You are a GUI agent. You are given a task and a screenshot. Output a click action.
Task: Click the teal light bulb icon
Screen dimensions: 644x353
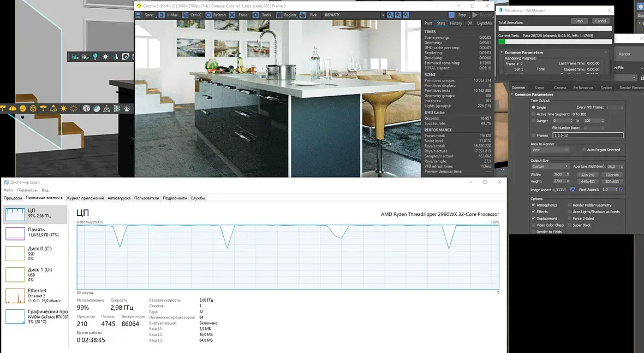click(x=96, y=57)
